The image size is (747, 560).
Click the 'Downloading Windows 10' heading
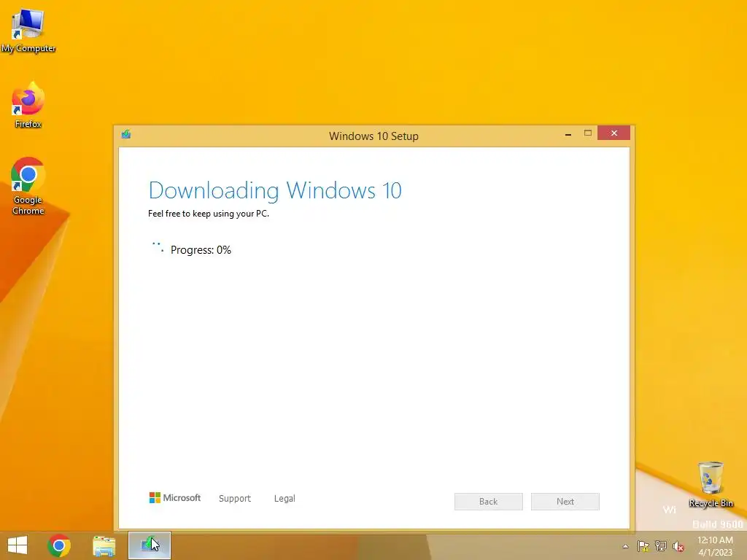[275, 190]
